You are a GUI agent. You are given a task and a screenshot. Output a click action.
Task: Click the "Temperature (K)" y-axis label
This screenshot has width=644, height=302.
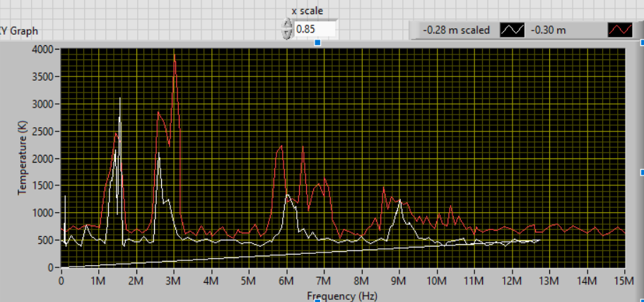22,158
